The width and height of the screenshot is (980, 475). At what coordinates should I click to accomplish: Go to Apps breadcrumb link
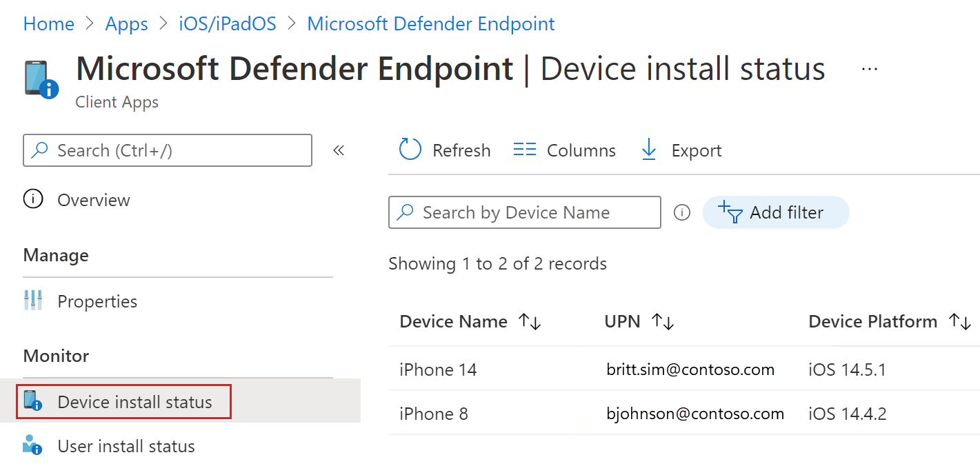click(126, 24)
